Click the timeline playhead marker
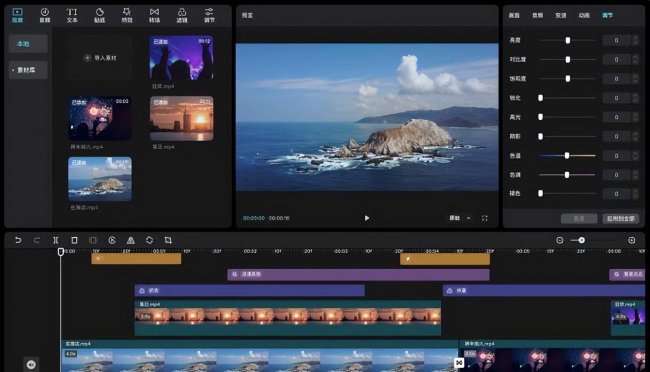The width and height of the screenshot is (650, 372). tap(61, 252)
